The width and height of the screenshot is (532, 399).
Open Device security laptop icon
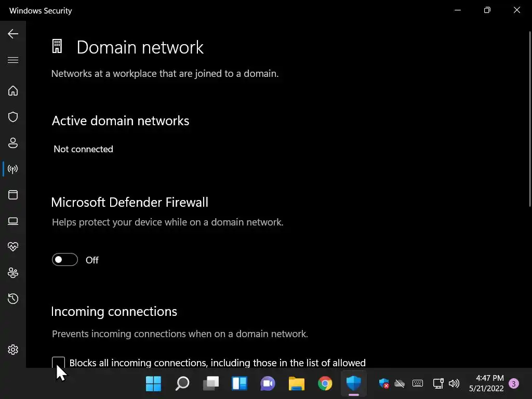(13, 221)
